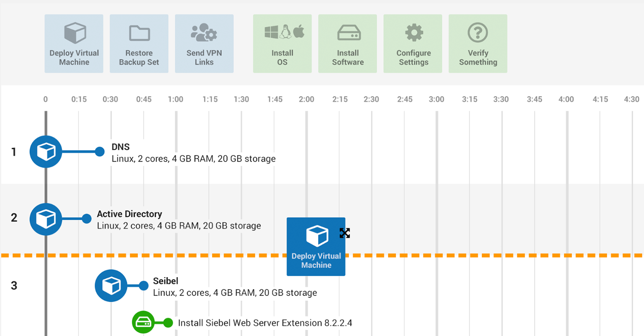Click the Install Siebel Web Server Extension 8.2.2.4 text
The image size is (644, 336).
tap(265, 323)
